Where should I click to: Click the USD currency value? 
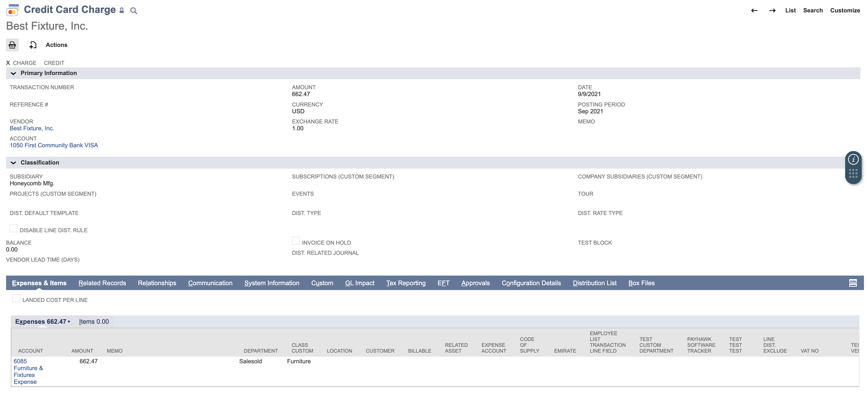click(x=298, y=111)
